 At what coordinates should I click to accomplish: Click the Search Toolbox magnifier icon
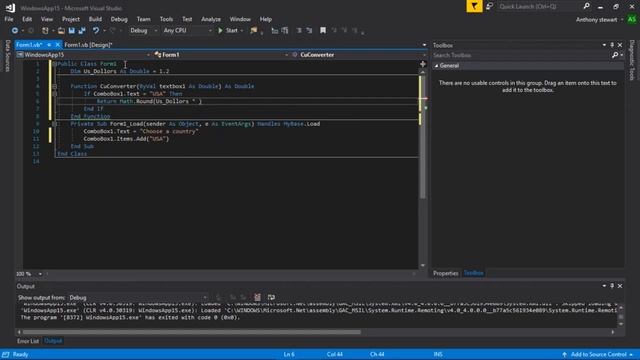(615, 55)
